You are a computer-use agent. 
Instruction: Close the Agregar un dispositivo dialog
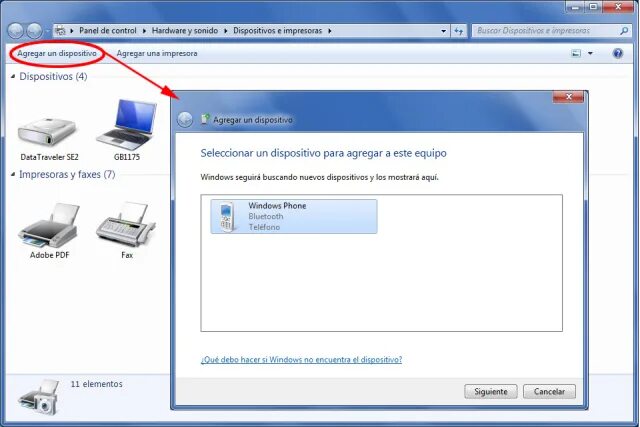[x=568, y=97]
